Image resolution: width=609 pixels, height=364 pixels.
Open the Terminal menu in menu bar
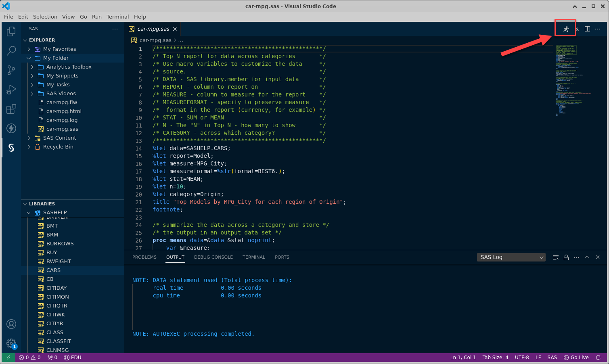117,17
